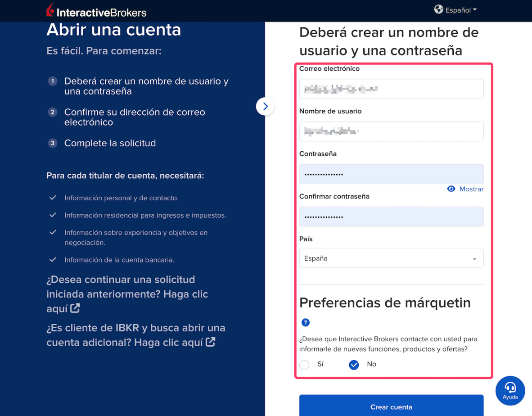Click 'Confirme su dirección de correo electrónico' text
The image size is (532, 416).
tap(135, 117)
